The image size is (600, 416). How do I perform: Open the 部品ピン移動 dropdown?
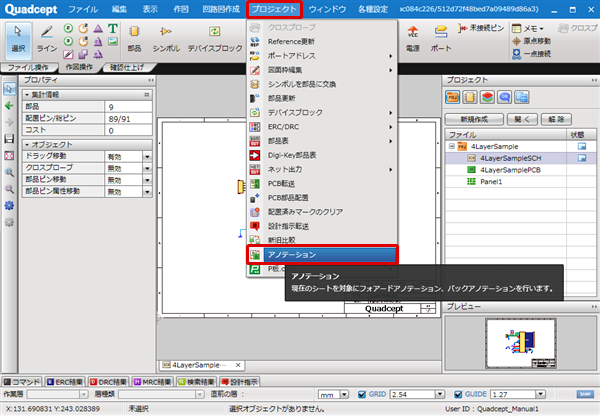pyautogui.click(x=147, y=180)
